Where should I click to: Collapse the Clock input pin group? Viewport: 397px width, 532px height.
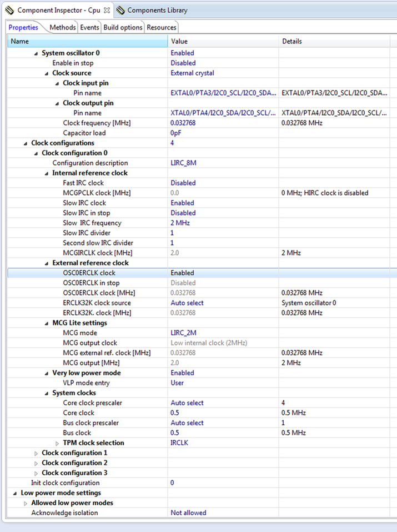coord(57,83)
